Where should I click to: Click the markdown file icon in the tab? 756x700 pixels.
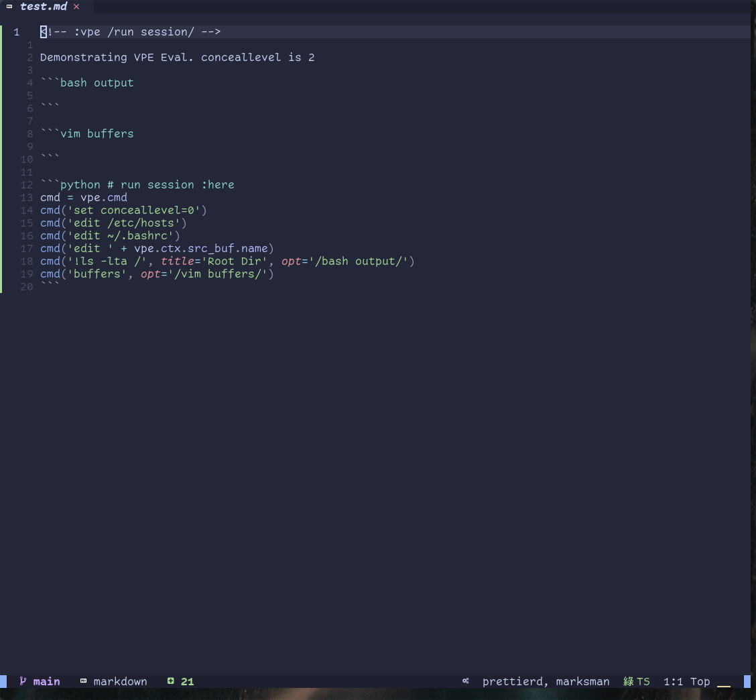point(9,7)
